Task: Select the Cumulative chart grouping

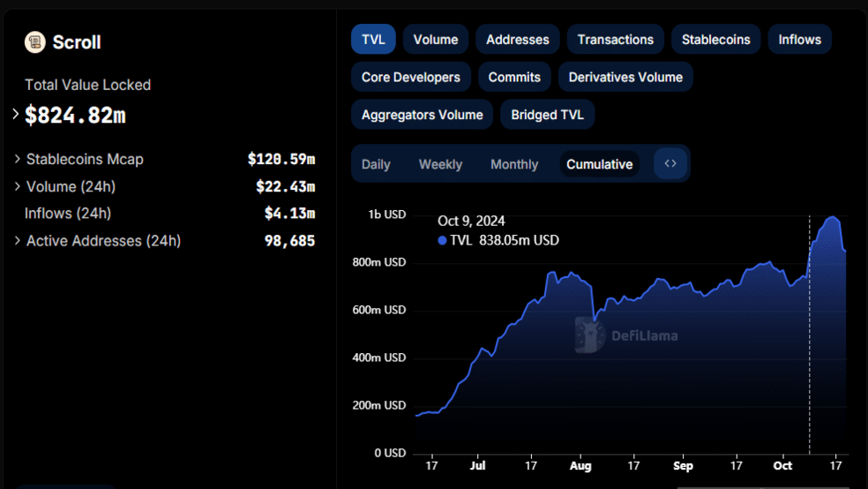Action: pos(600,164)
